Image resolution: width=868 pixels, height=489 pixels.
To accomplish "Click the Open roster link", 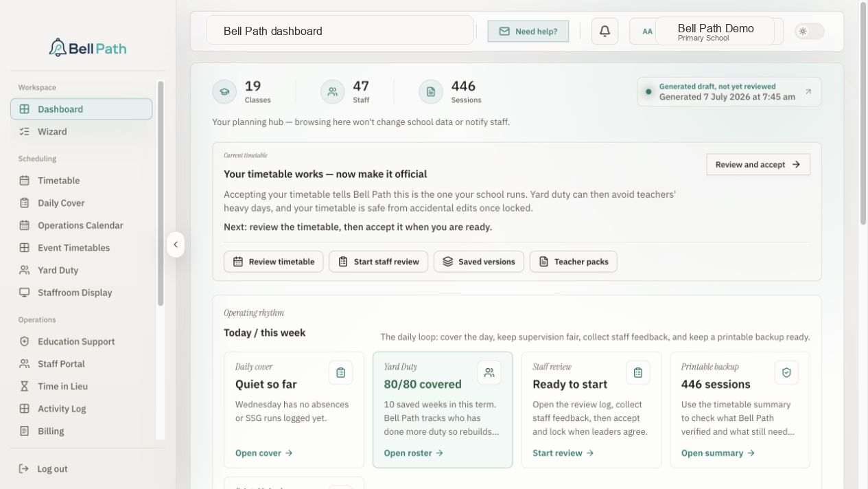I will pos(414,453).
